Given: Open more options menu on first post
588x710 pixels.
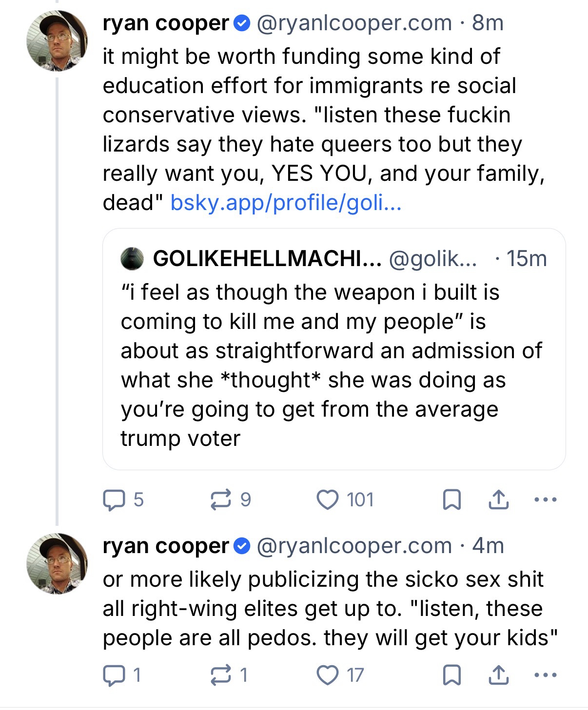Looking at the screenshot, I should click(545, 500).
